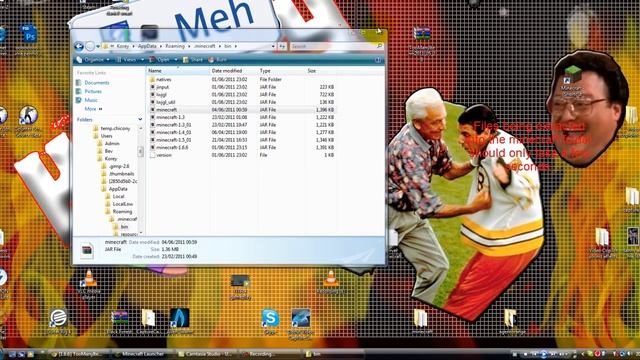Select Roaming folder in tree
The height and width of the screenshot is (360, 640).
point(122,211)
